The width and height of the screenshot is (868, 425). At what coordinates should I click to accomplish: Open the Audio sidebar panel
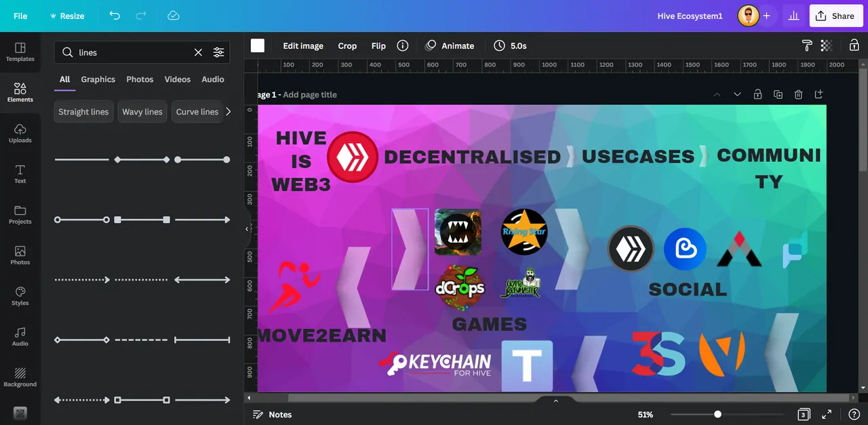tap(20, 337)
